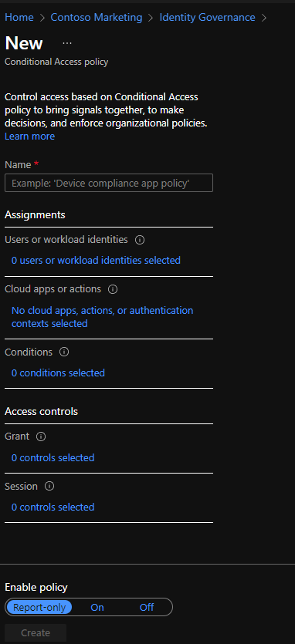Switch Enable policy to Off

click(x=147, y=607)
